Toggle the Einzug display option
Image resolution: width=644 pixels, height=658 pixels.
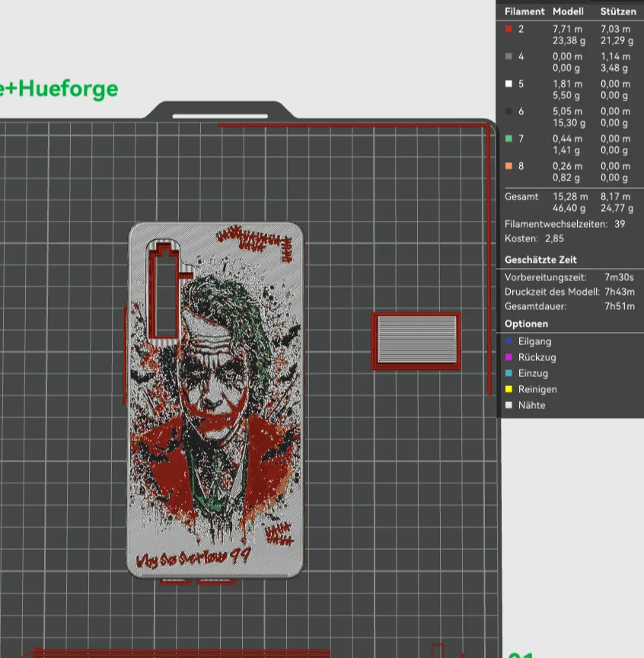pos(509,373)
